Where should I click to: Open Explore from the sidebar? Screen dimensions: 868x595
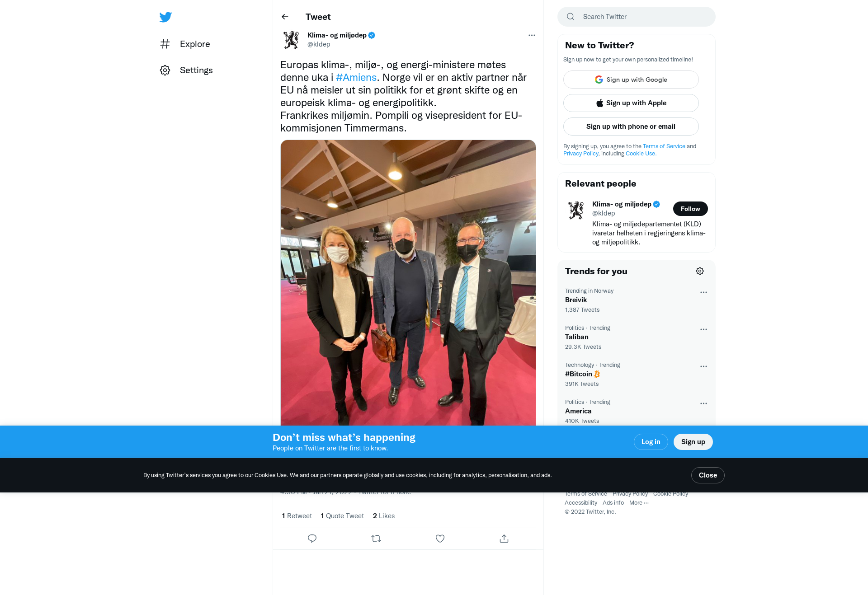point(185,44)
